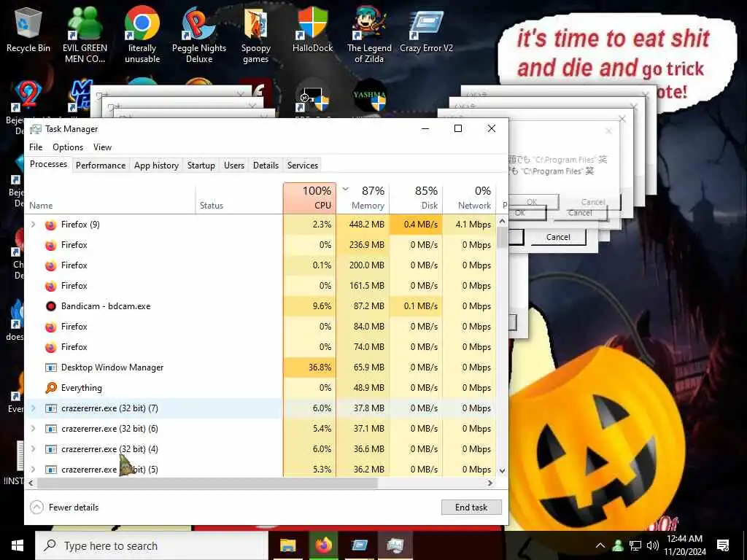Switch to the Performance tab
Viewport: 747px width, 560px height.
tap(101, 166)
